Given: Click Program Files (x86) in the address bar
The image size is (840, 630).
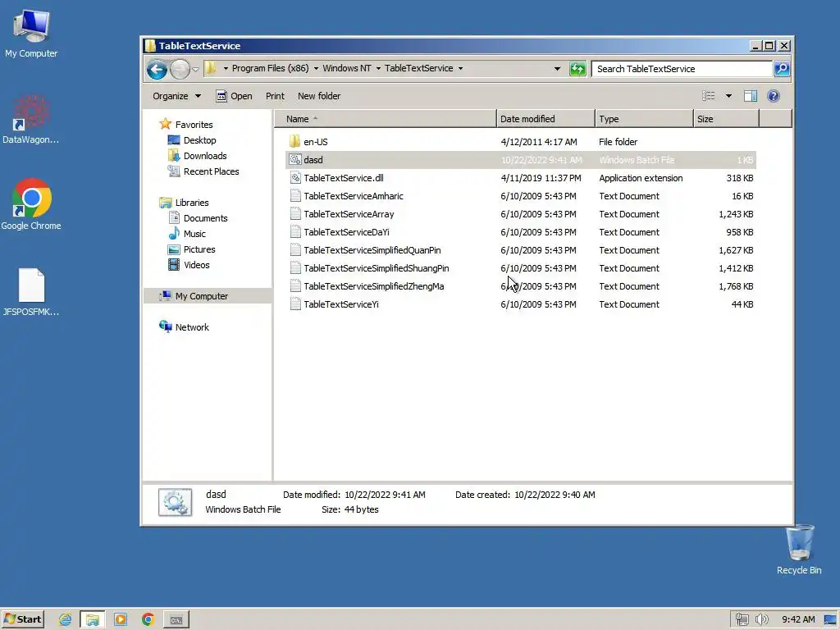Looking at the screenshot, I should pos(270,68).
